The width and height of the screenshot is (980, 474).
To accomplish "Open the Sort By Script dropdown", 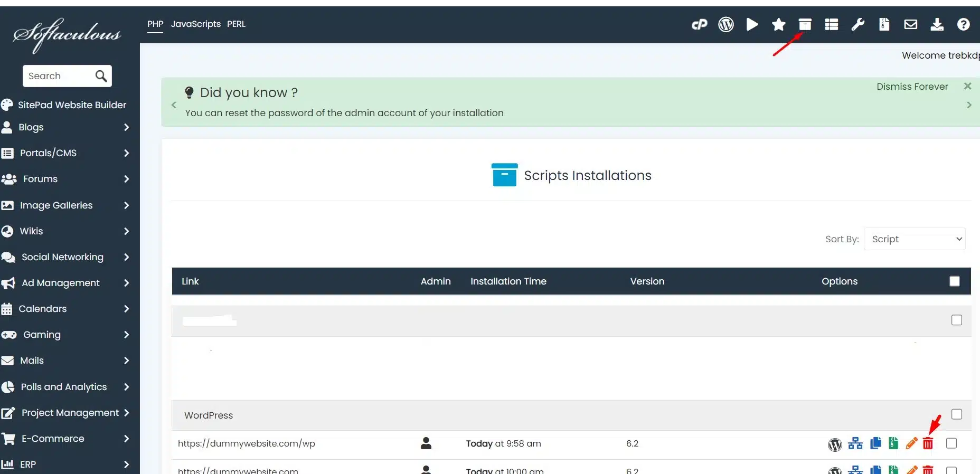I will (x=915, y=239).
